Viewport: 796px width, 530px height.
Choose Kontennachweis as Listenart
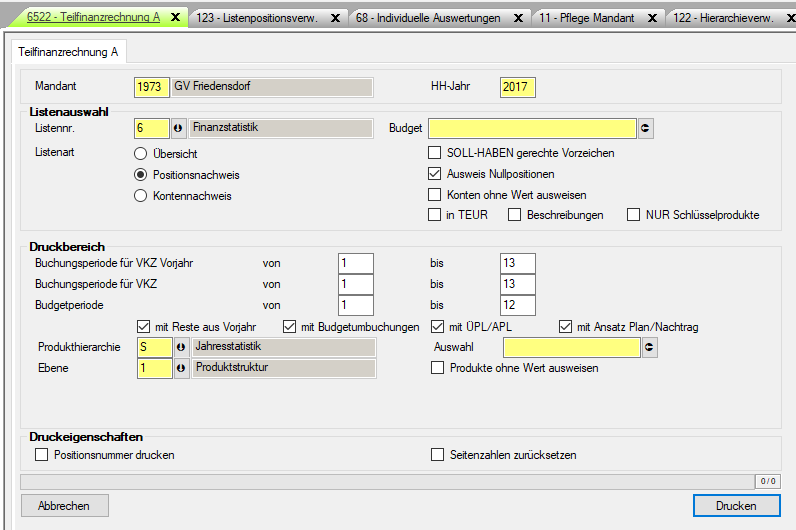coord(141,196)
